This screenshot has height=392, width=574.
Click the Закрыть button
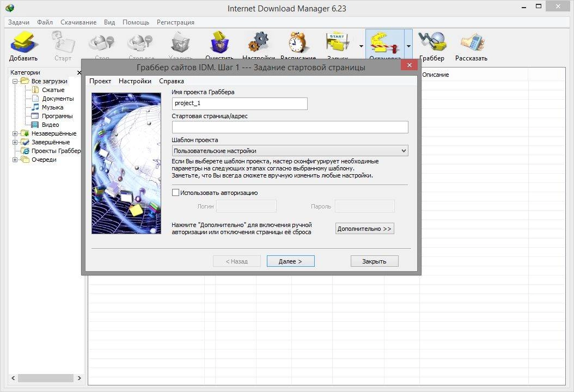click(x=375, y=261)
